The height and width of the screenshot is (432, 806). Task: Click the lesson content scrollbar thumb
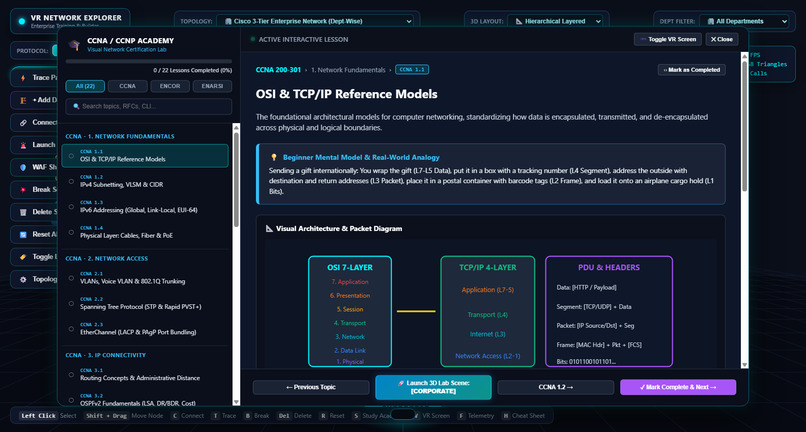tap(744, 126)
